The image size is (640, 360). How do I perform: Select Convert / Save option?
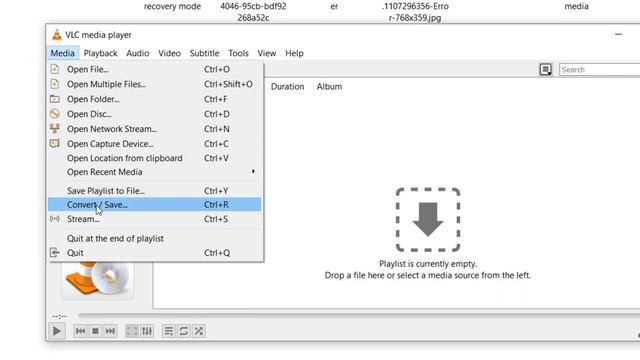[155, 204]
